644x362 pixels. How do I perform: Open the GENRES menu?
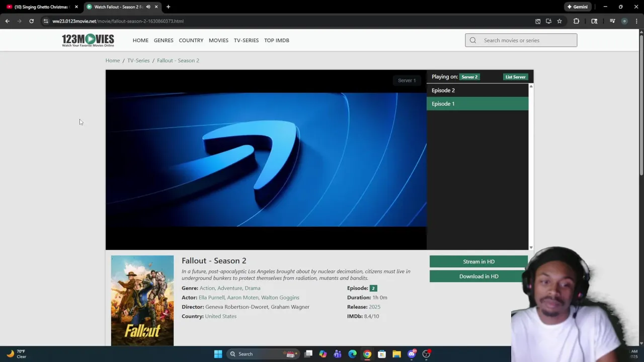(x=164, y=40)
